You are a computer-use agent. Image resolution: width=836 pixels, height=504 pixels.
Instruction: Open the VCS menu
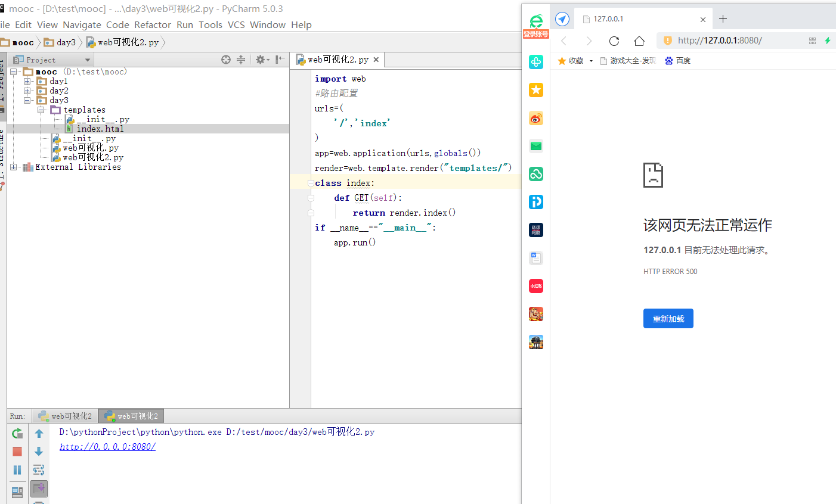(236, 24)
